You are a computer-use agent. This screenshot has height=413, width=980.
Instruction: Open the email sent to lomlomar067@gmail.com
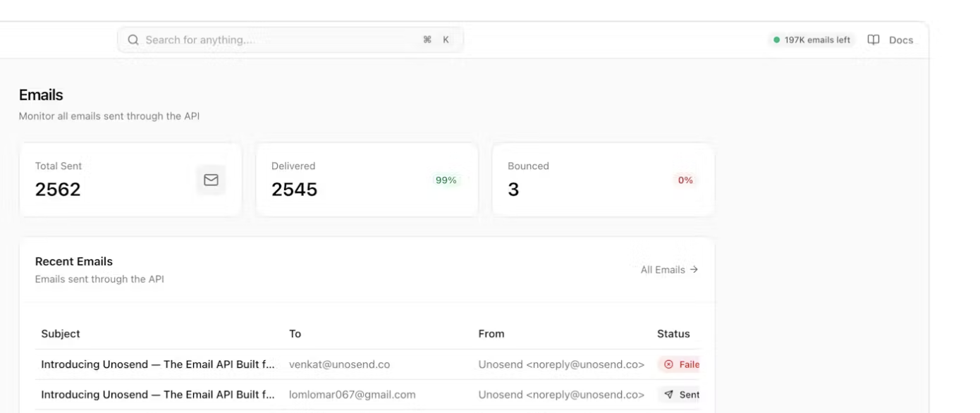pyautogui.click(x=368, y=395)
